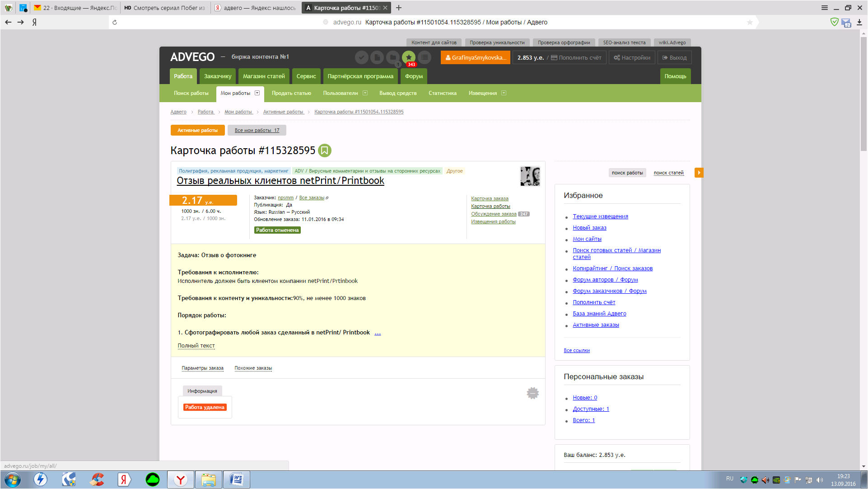The width and height of the screenshot is (868, 489).
Task: Open the Магазин статей tab
Action: coord(264,76)
